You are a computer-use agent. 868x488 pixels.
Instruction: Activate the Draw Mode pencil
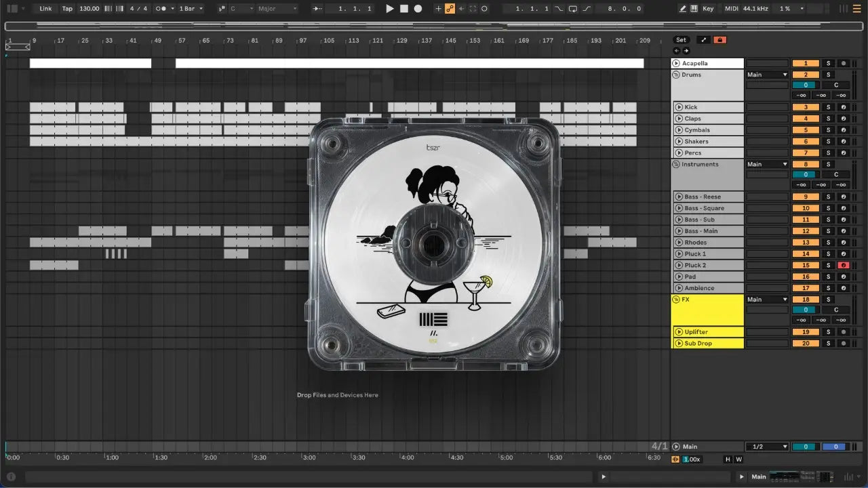click(683, 9)
